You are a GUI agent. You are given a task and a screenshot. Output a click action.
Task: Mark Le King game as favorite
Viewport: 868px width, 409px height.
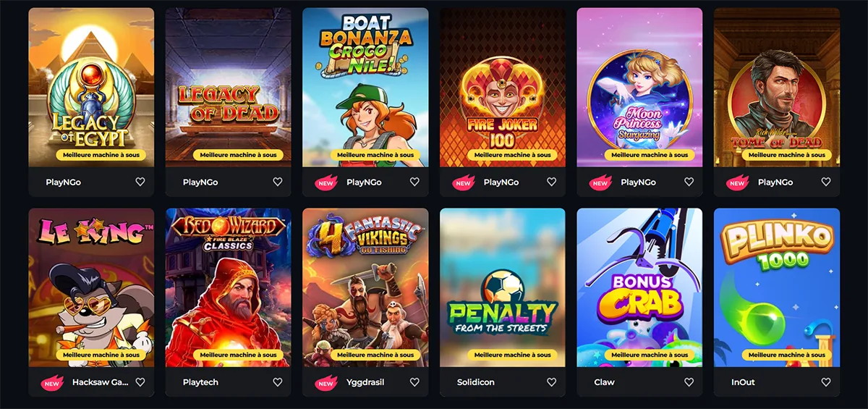point(140,382)
